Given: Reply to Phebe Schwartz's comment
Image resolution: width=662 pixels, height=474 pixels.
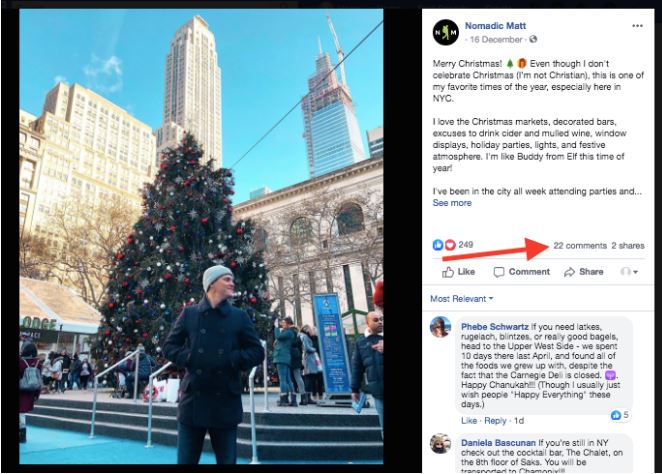Looking at the screenshot, I should click(495, 421).
